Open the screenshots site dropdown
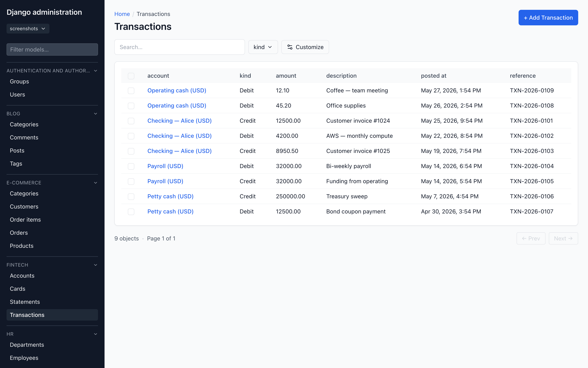The width and height of the screenshot is (588, 368). [x=28, y=28]
